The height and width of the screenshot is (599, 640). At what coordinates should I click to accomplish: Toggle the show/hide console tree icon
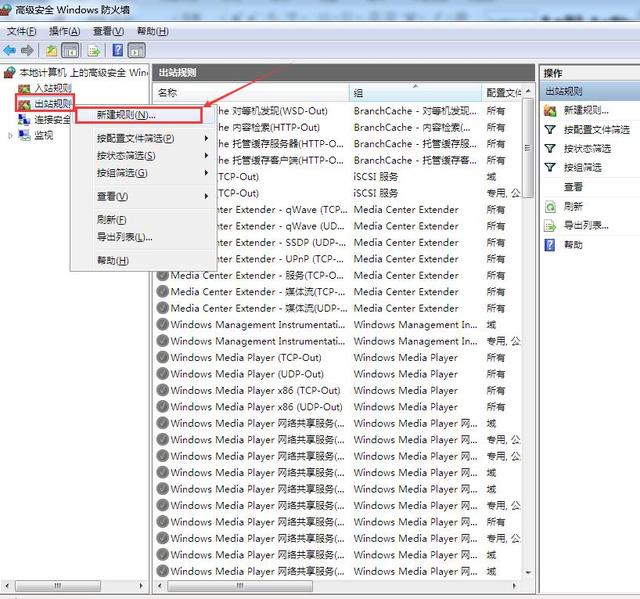pyautogui.click(x=70, y=51)
